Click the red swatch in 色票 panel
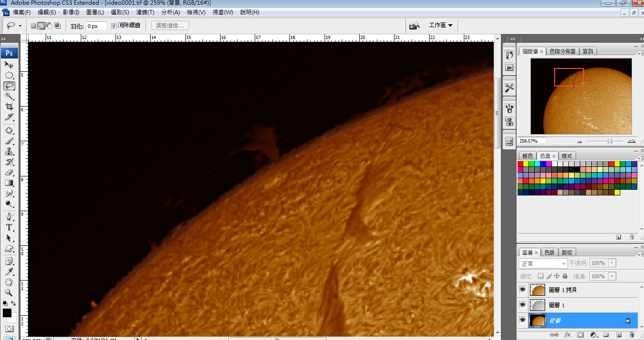644x340 pixels. coord(520,164)
